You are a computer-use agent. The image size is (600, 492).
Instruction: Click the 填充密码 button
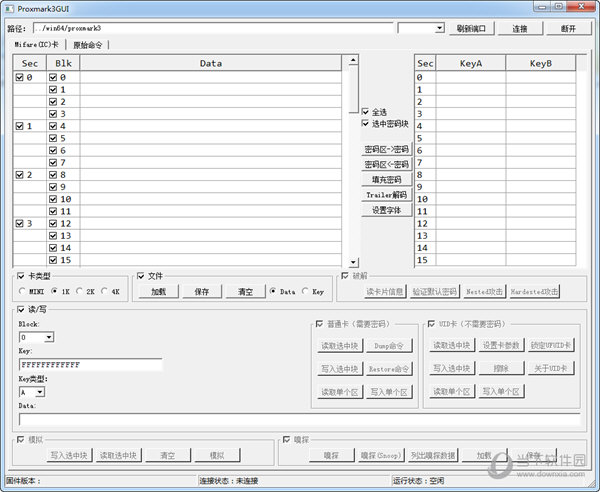[386, 180]
